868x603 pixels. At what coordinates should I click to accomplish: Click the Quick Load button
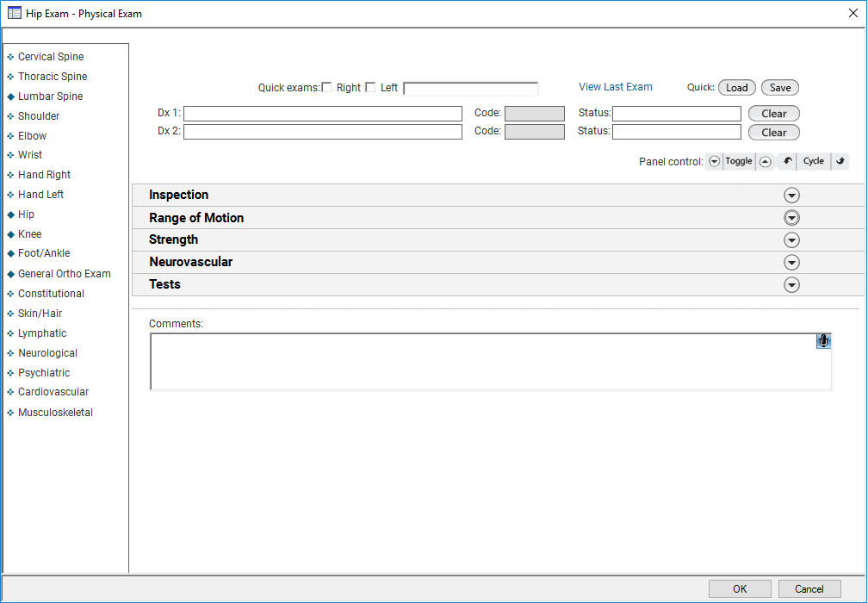737,88
